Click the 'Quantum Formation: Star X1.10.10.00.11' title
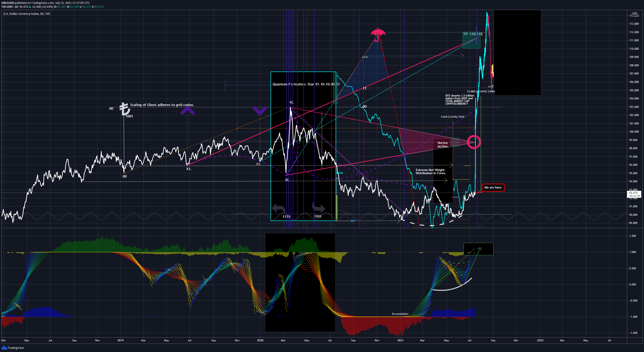644x352 pixels. click(306, 84)
